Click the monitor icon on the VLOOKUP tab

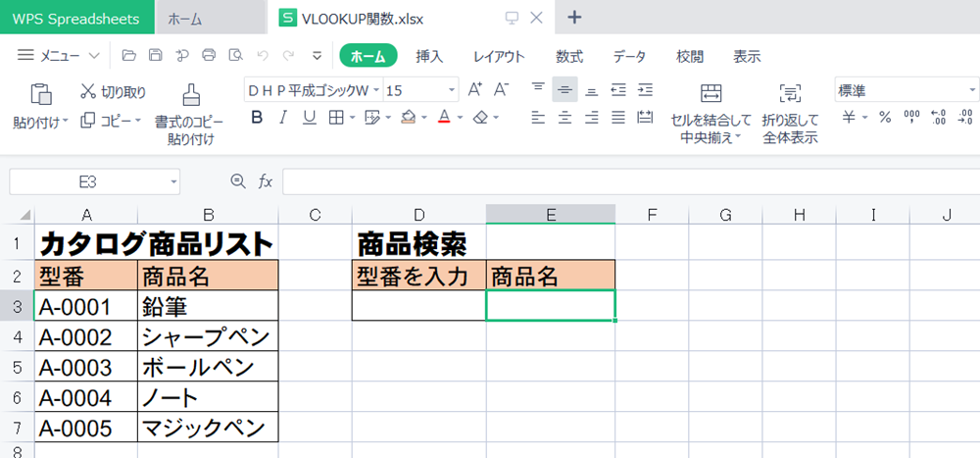pos(512,19)
